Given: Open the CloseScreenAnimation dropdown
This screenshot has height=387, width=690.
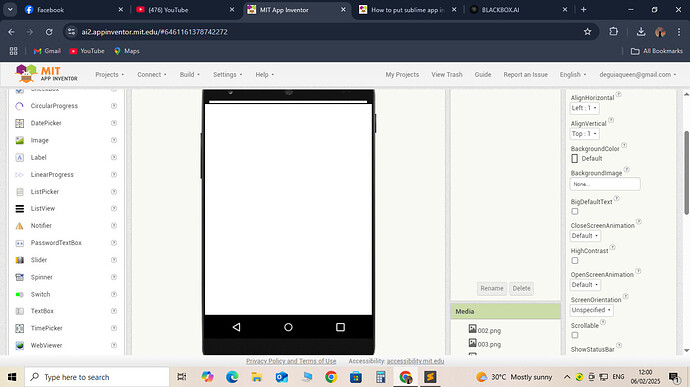Looking at the screenshot, I should [585, 236].
